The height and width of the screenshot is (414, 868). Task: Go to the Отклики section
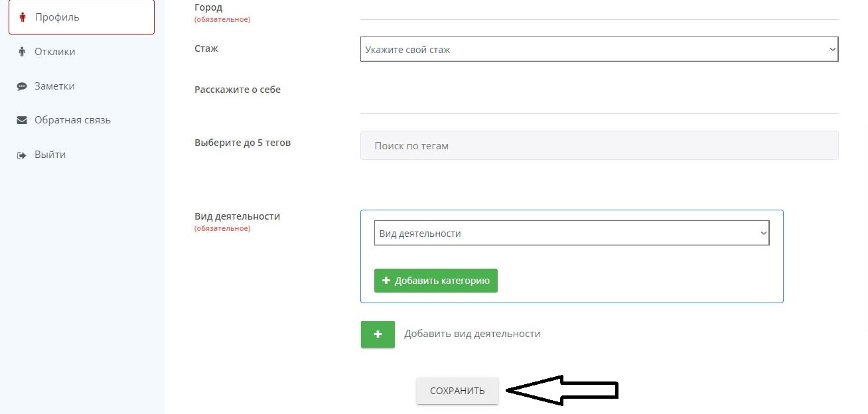(55, 52)
